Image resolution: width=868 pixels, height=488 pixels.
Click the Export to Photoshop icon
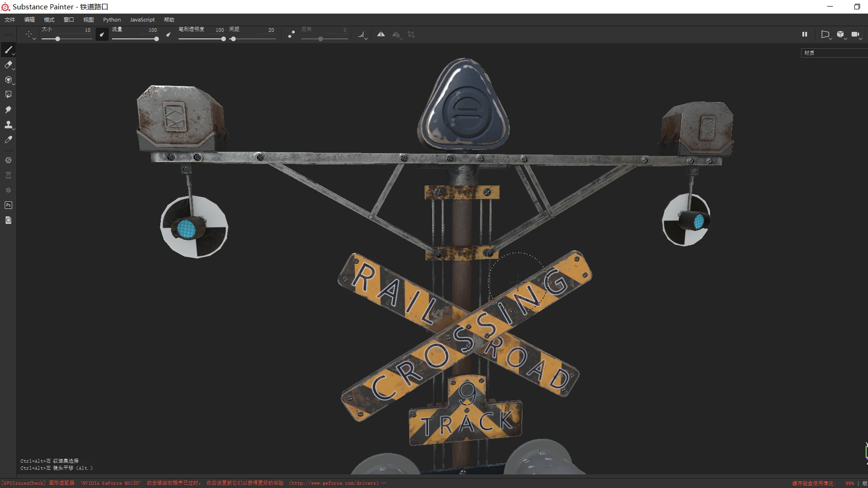pyautogui.click(x=8, y=205)
